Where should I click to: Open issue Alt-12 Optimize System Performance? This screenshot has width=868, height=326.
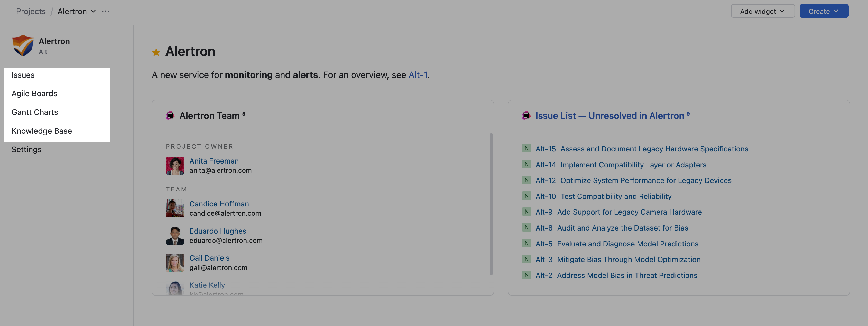tap(633, 180)
